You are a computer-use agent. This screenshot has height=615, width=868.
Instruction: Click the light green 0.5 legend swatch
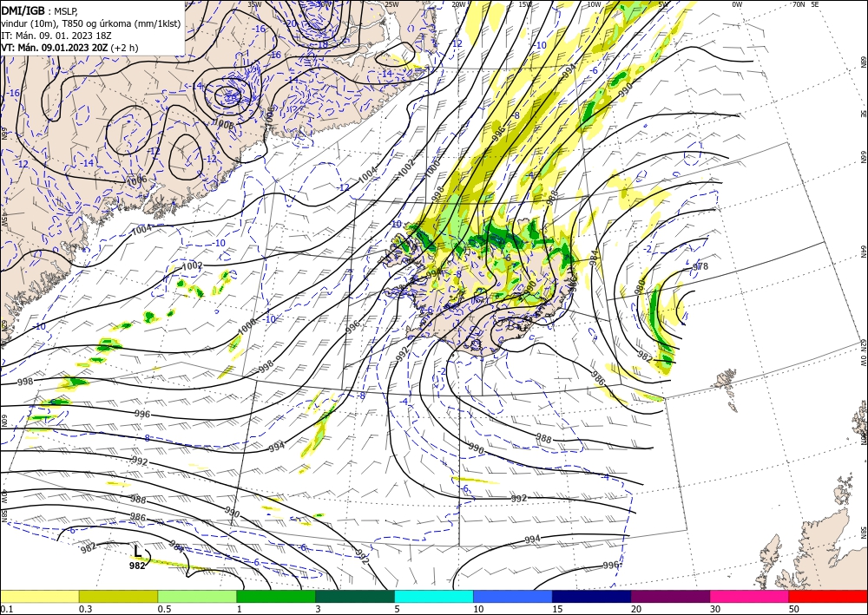197,597
